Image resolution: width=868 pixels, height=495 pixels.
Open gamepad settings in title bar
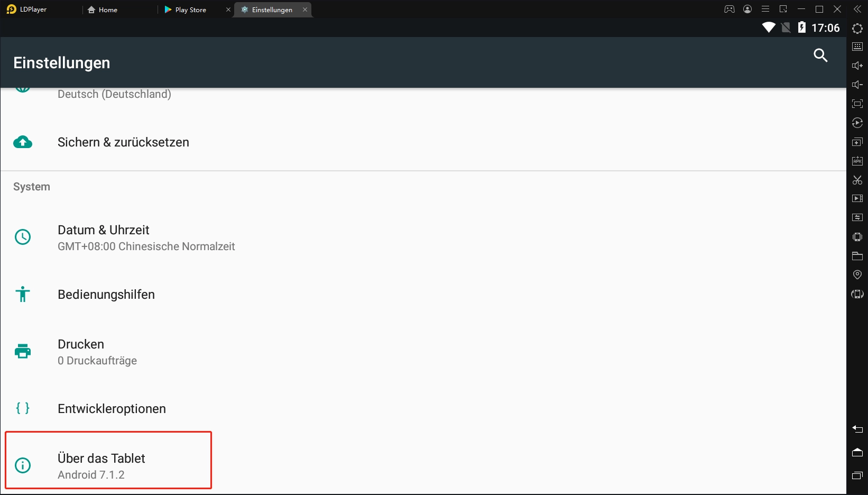pyautogui.click(x=730, y=9)
